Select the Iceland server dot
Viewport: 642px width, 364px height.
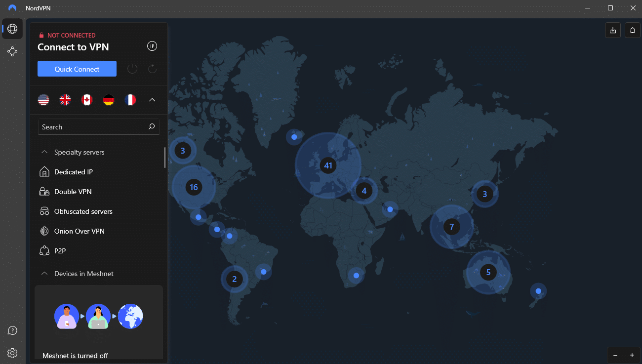pyautogui.click(x=294, y=137)
